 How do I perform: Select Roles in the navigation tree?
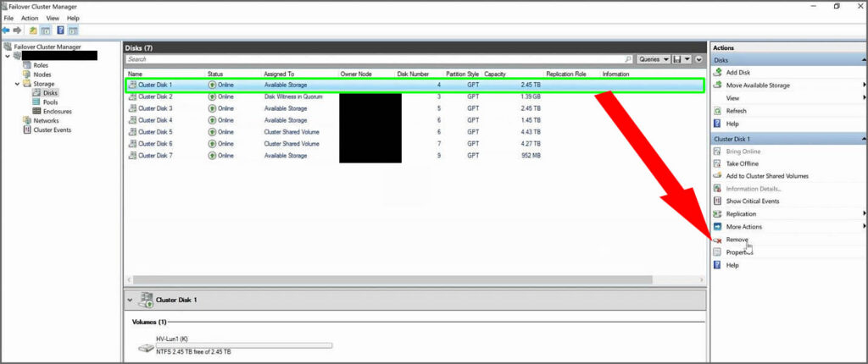41,65
